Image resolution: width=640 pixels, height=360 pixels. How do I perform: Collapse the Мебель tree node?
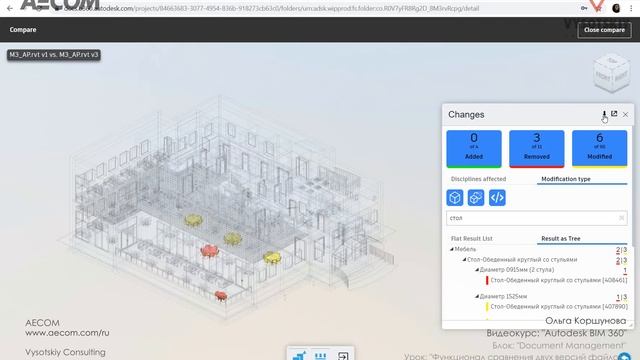point(452,249)
